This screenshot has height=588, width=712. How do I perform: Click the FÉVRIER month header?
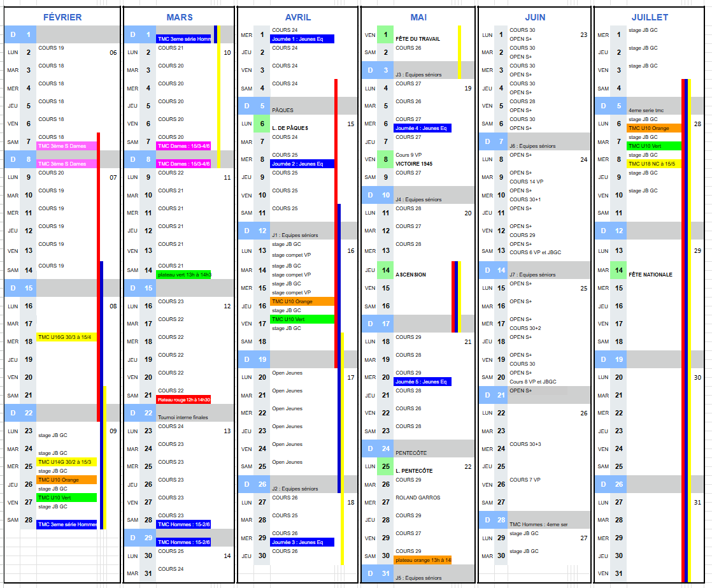(x=62, y=17)
